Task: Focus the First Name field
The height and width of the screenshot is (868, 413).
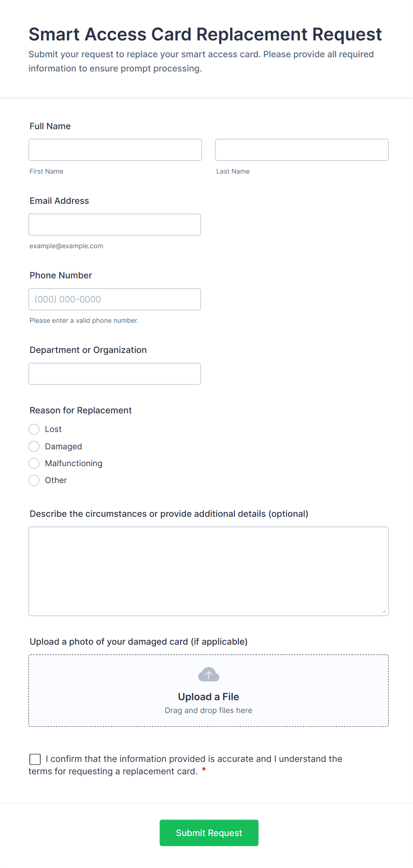Action: pos(115,150)
